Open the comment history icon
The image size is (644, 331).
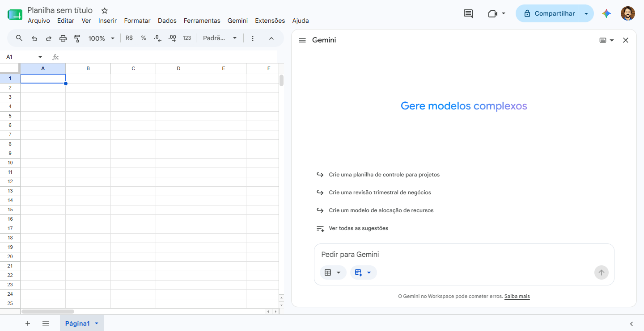click(468, 13)
